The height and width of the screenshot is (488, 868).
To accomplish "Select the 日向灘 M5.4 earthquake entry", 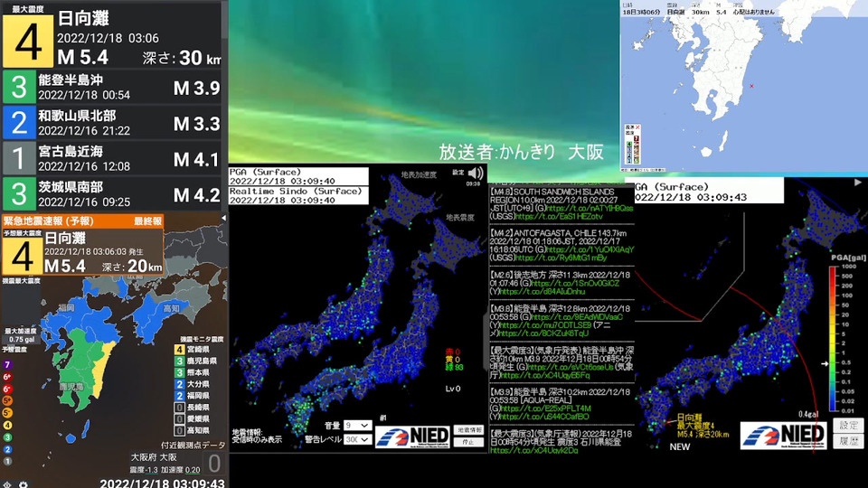I will coord(112,34).
